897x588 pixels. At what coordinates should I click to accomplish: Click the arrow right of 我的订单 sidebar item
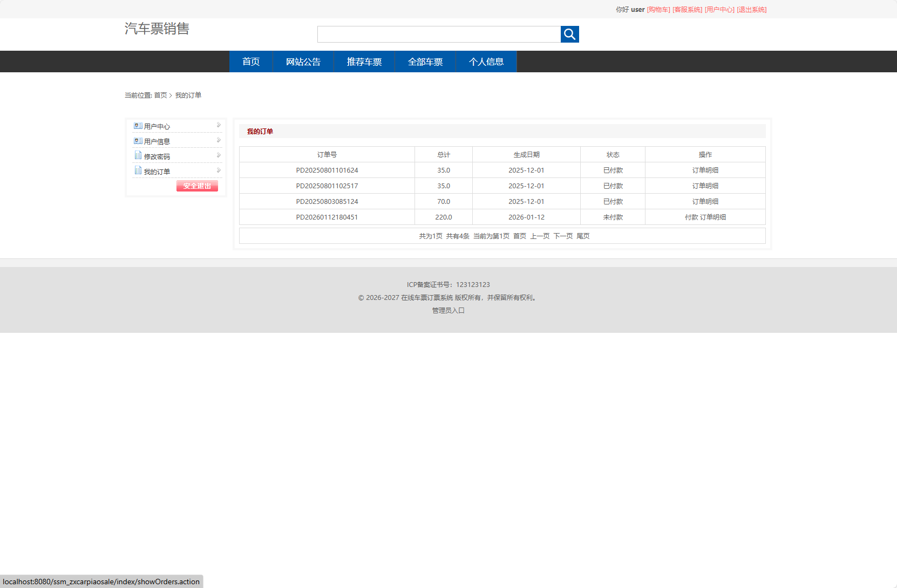(219, 170)
